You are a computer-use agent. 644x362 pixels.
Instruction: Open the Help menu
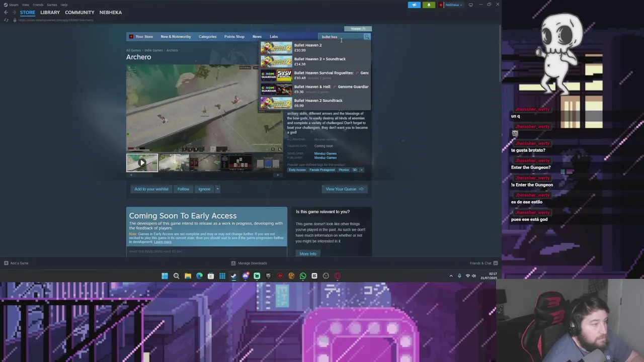pos(64,5)
